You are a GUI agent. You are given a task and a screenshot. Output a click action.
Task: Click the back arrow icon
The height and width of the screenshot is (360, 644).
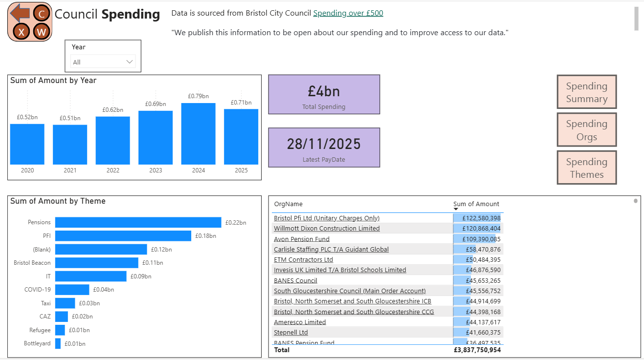(20, 13)
